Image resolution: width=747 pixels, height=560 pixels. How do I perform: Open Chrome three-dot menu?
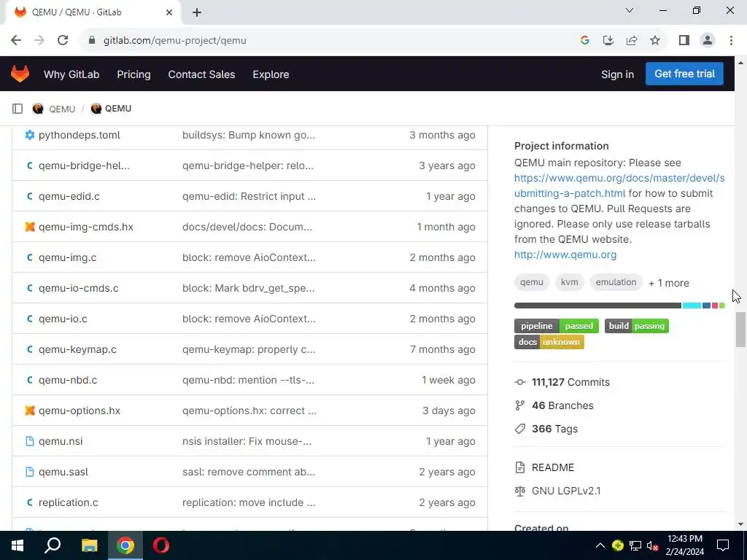pyautogui.click(x=731, y=41)
